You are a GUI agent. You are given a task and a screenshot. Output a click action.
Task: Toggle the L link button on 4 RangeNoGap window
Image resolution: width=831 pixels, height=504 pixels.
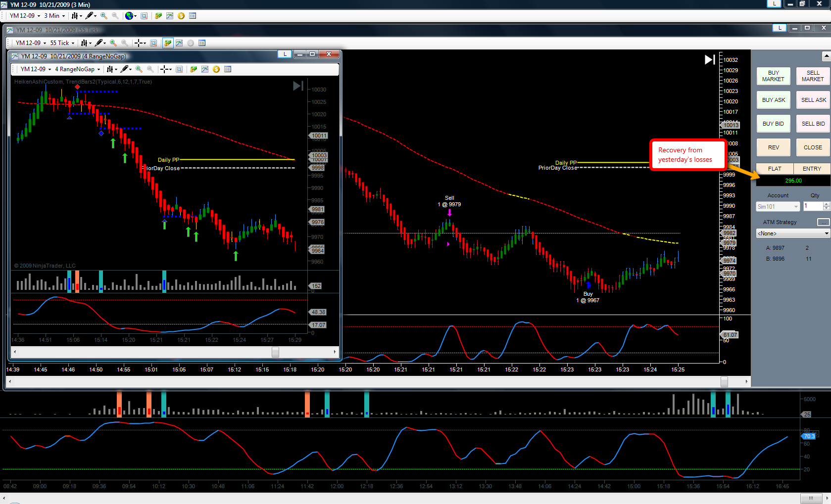coord(285,54)
